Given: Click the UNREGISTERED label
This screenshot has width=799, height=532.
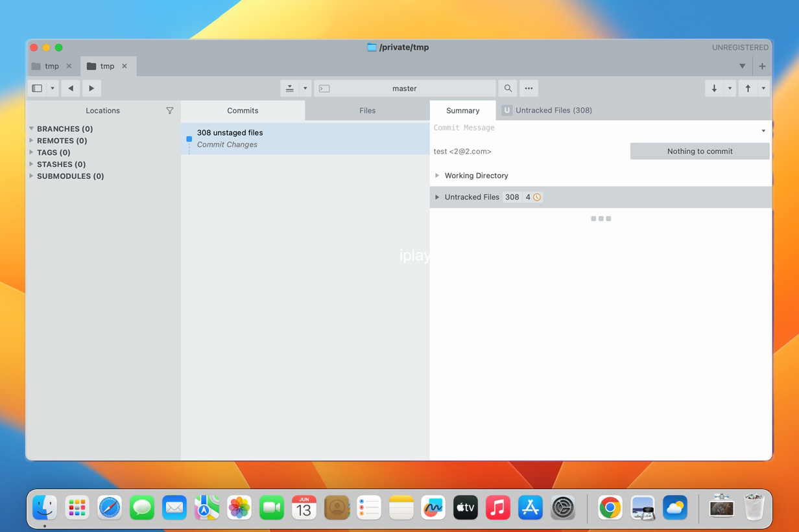Looking at the screenshot, I should point(740,47).
